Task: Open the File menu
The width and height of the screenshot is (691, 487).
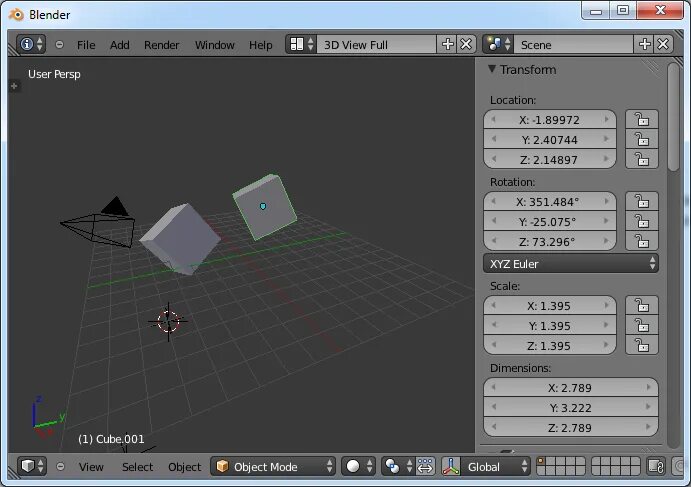Action: click(86, 45)
